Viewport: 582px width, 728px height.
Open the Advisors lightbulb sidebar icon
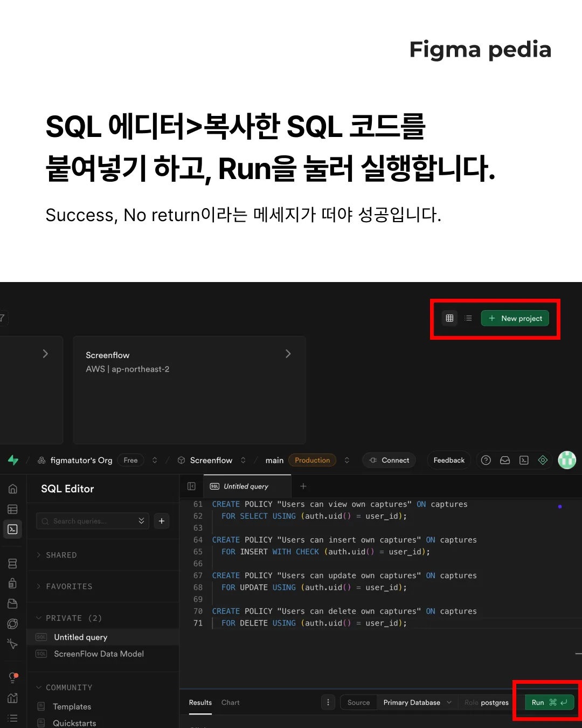[13, 678]
